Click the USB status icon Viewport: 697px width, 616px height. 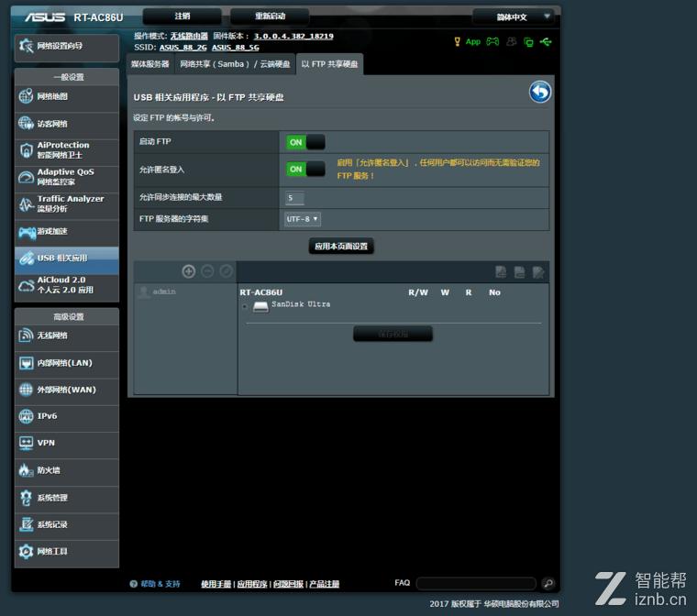(546, 42)
